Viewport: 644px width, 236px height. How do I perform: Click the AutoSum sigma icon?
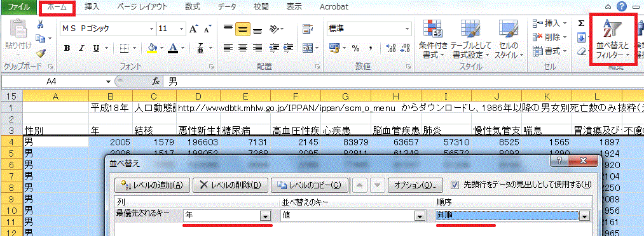581,23
